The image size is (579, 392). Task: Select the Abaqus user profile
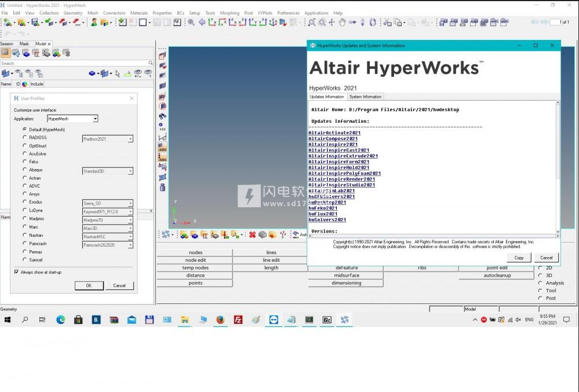25,170
